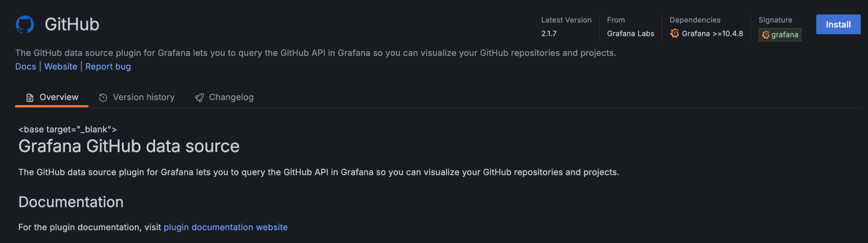Click the GitHub plugin logo icon
This screenshot has height=243, width=868.
pos(25,24)
